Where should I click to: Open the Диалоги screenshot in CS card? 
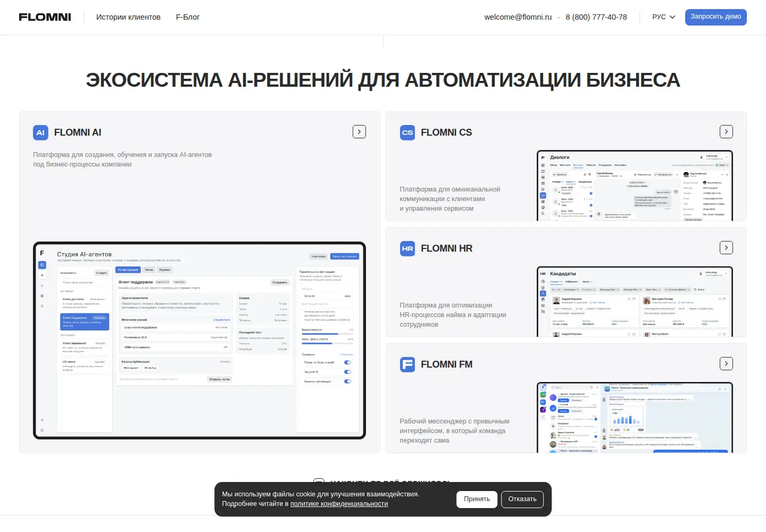[x=635, y=186]
